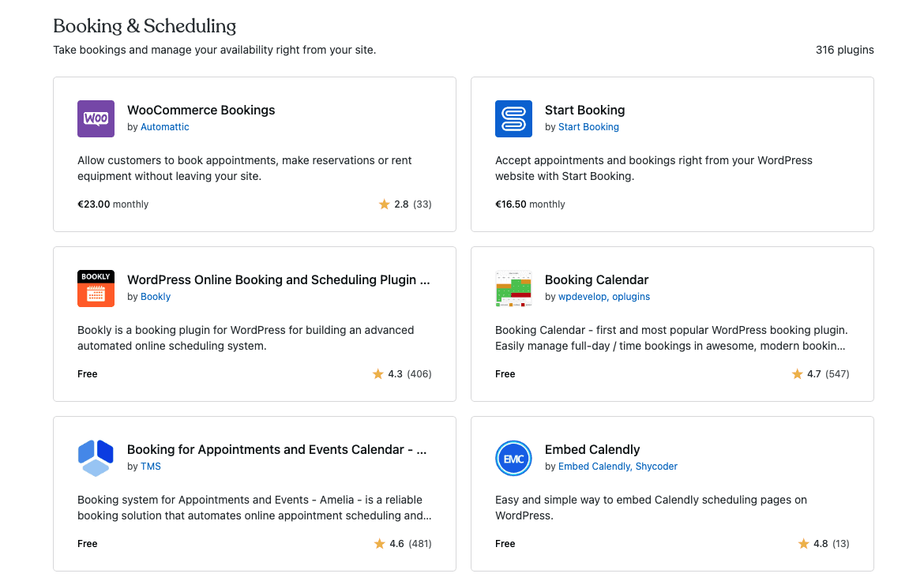The width and height of the screenshot is (924, 581).
Task: Open the Start Booking plugin title
Action: click(x=584, y=111)
